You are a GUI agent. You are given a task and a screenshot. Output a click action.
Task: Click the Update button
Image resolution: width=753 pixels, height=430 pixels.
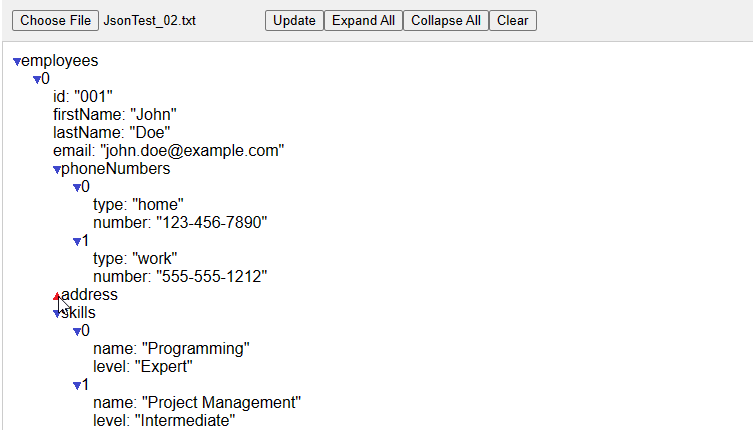(x=294, y=21)
